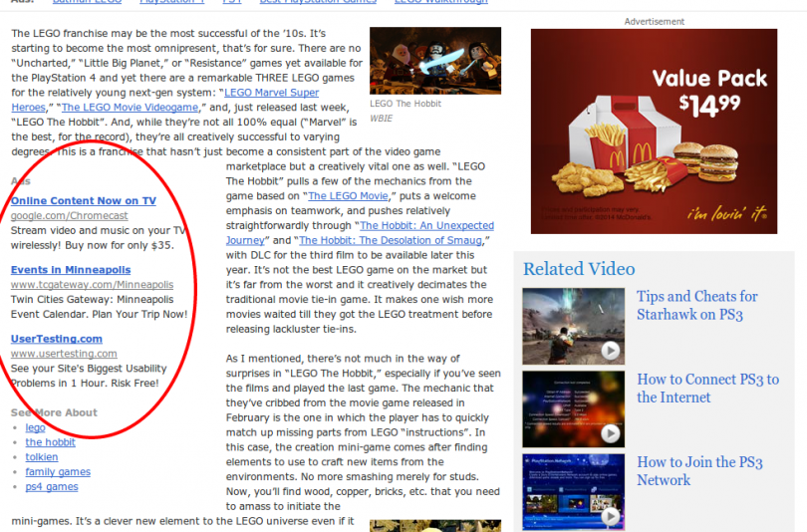Open How to Join the PS3 Network

pyautogui.click(x=699, y=471)
